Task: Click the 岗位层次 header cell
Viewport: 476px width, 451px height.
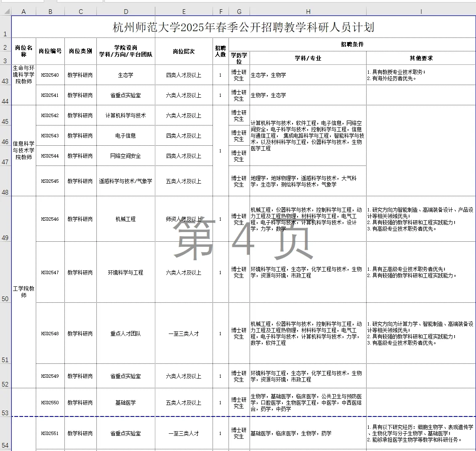Action: pyautogui.click(x=184, y=51)
